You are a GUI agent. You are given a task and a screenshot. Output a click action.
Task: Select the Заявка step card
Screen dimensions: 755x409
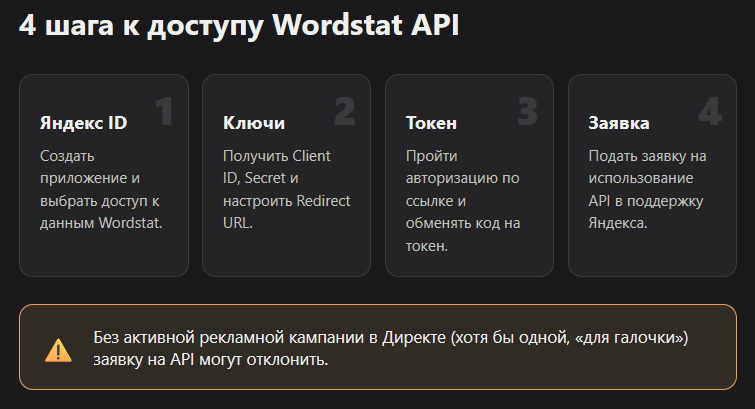652,175
